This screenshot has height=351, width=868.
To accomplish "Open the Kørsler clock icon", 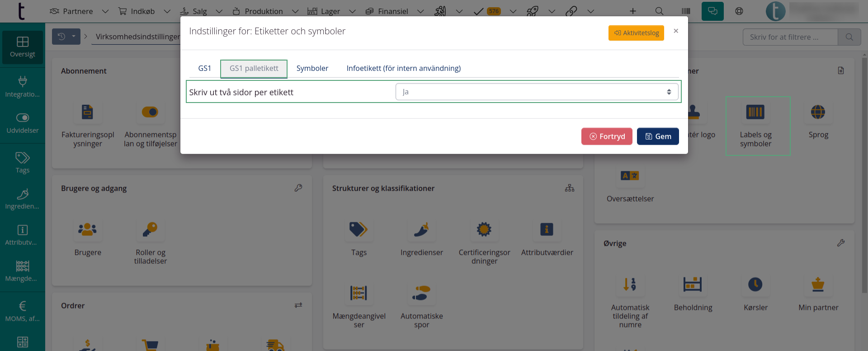I will coord(755,285).
